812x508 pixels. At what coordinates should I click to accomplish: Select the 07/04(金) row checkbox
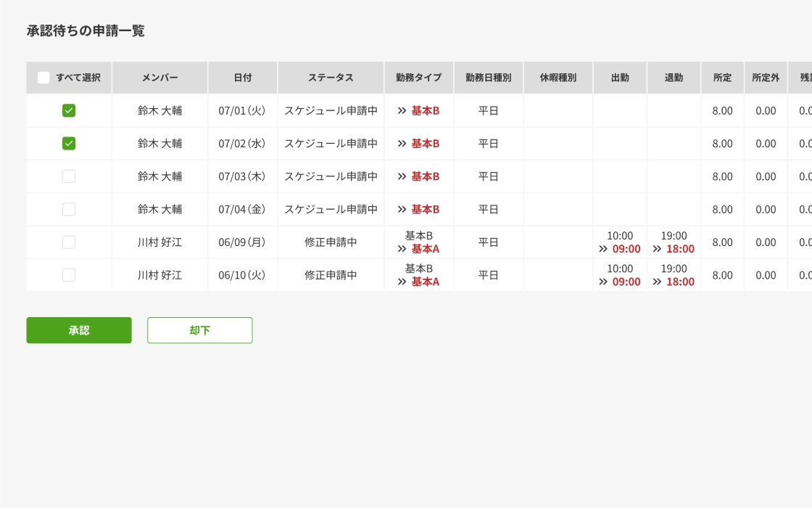[x=69, y=209]
